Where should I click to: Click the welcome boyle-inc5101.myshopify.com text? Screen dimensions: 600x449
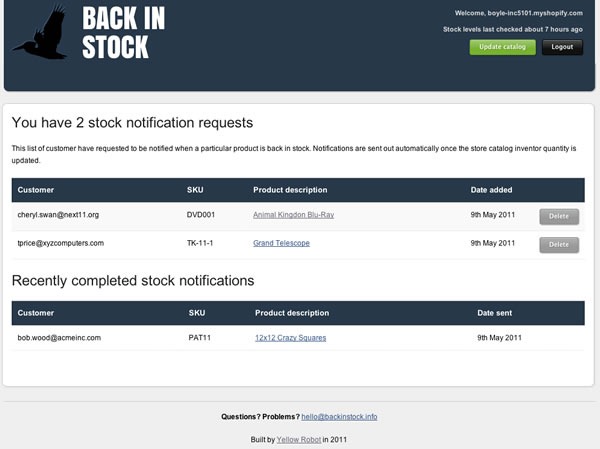518,13
